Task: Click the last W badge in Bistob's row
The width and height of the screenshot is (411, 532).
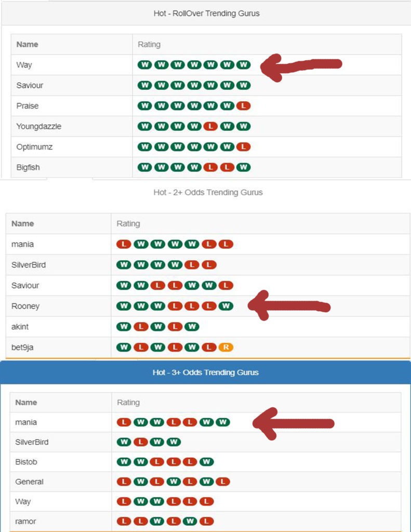Action: [x=206, y=462]
